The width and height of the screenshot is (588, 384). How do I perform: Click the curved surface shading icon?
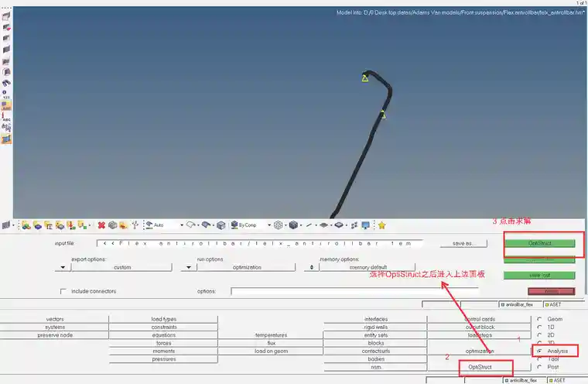pyautogui.click(x=206, y=225)
